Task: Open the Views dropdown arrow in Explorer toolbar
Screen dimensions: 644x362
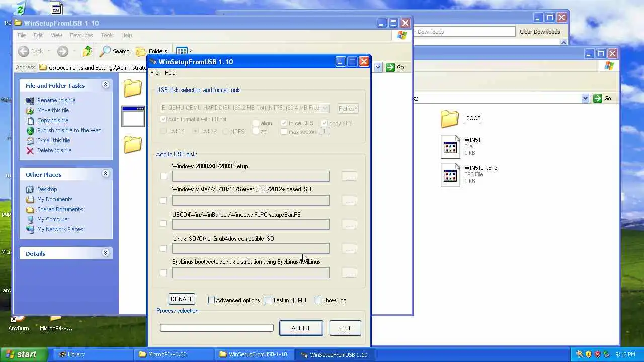Action: [190, 51]
